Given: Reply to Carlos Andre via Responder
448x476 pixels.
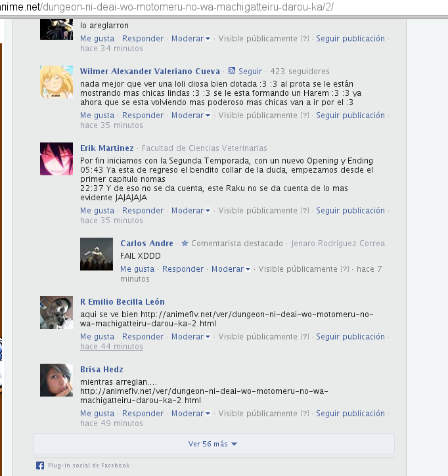Looking at the screenshot, I should [183, 269].
